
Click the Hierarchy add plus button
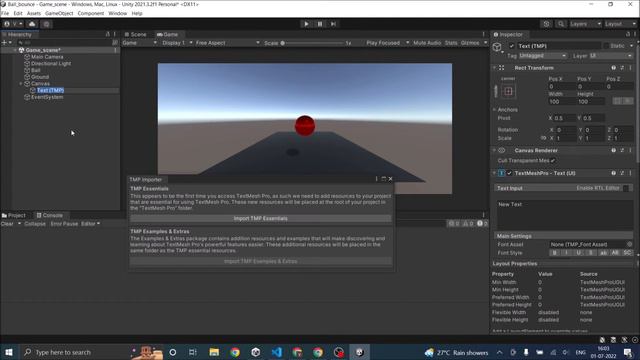click(x=4, y=42)
